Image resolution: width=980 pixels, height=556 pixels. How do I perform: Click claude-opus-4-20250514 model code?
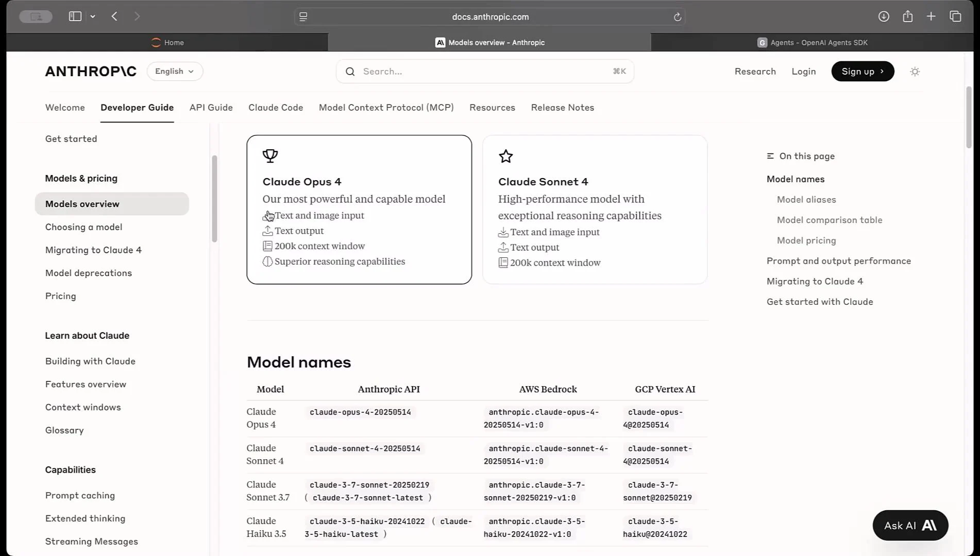coord(360,412)
